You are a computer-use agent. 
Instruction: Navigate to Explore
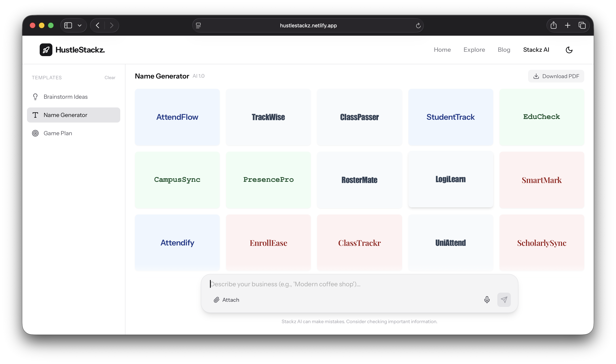[x=474, y=50]
